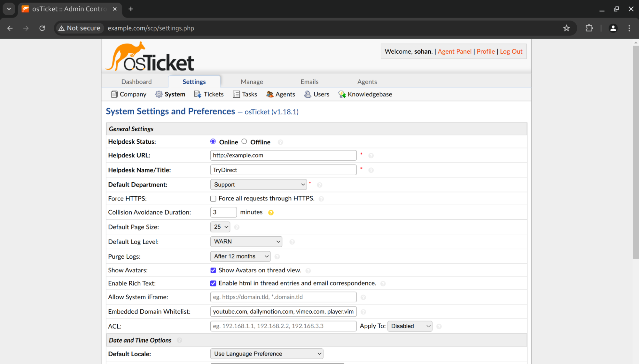The height and width of the screenshot is (364, 639).
Task: Open the Manage tab
Action: point(252,81)
